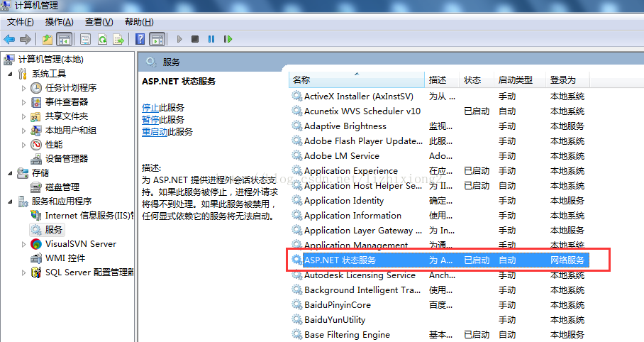The height and width of the screenshot is (342, 644).
Task: Click the Back arrow toolbar icon
Action: pos(9,39)
